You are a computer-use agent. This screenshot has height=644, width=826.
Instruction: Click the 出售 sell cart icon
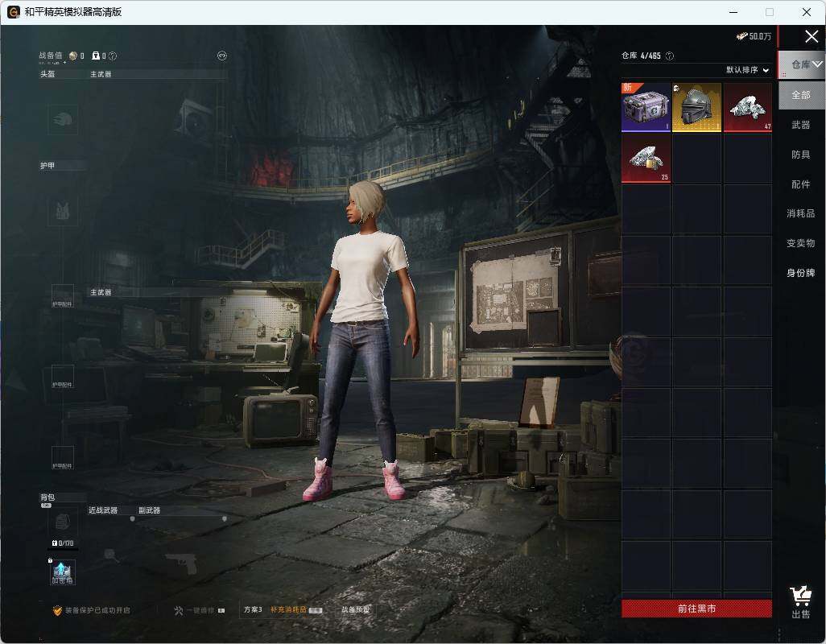(801, 602)
